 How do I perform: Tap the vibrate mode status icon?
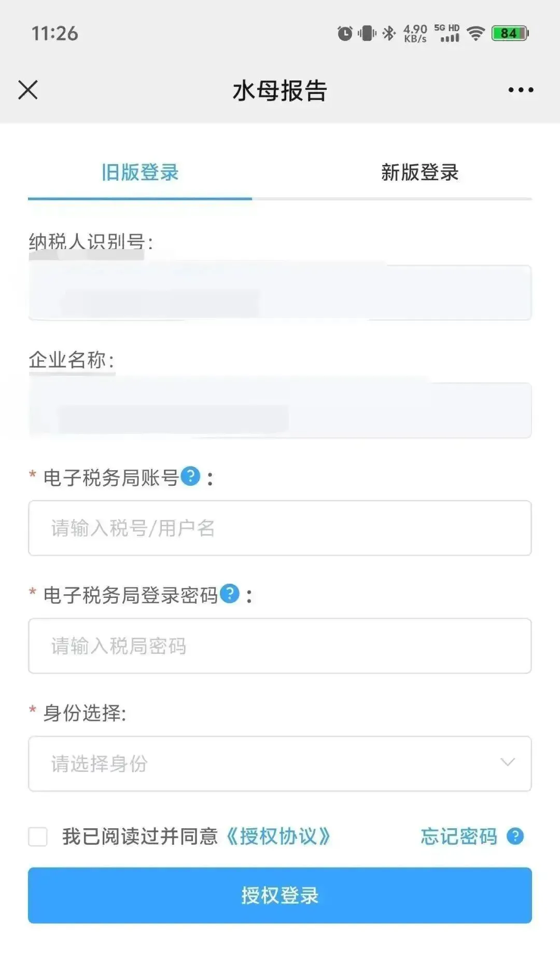click(367, 33)
